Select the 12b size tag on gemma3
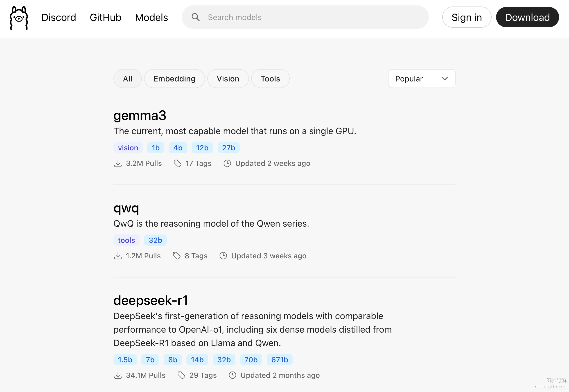569x392 pixels. pyautogui.click(x=202, y=148)
